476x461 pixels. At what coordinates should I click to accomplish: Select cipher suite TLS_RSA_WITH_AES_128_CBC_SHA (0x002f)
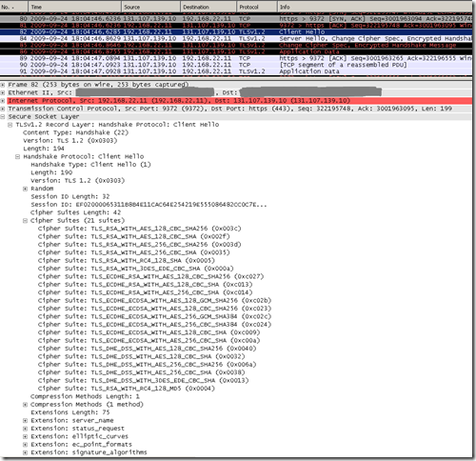[134, 236]
